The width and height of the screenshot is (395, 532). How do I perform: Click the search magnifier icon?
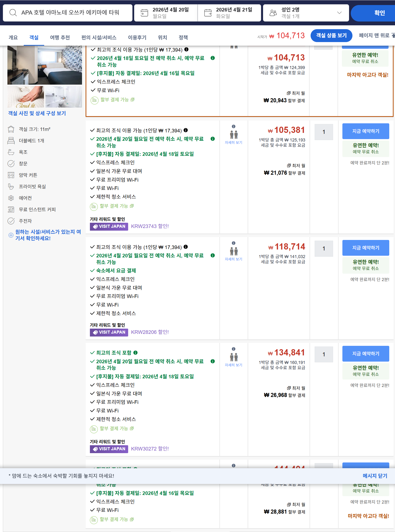pos(14,13)
